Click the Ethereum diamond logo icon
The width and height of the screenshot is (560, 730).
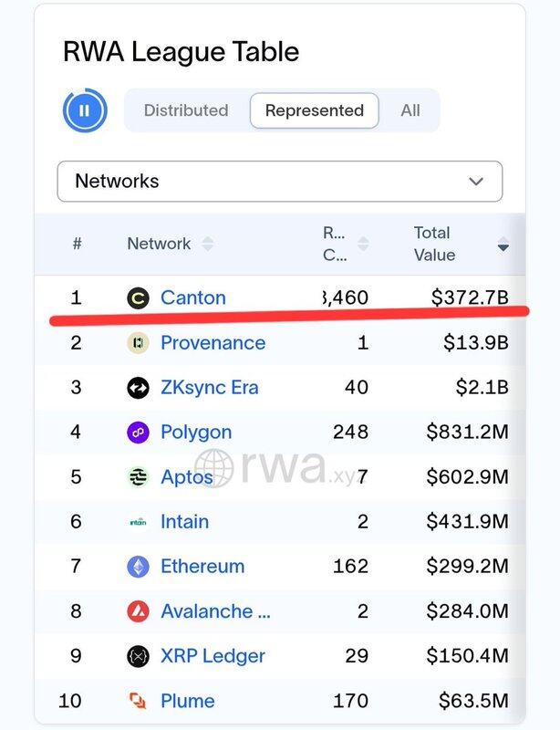point(138,567)
